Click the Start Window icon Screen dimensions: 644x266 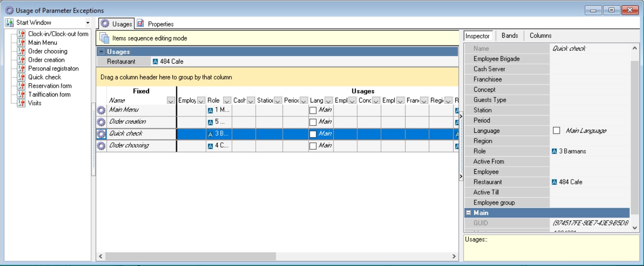[10, 22]
